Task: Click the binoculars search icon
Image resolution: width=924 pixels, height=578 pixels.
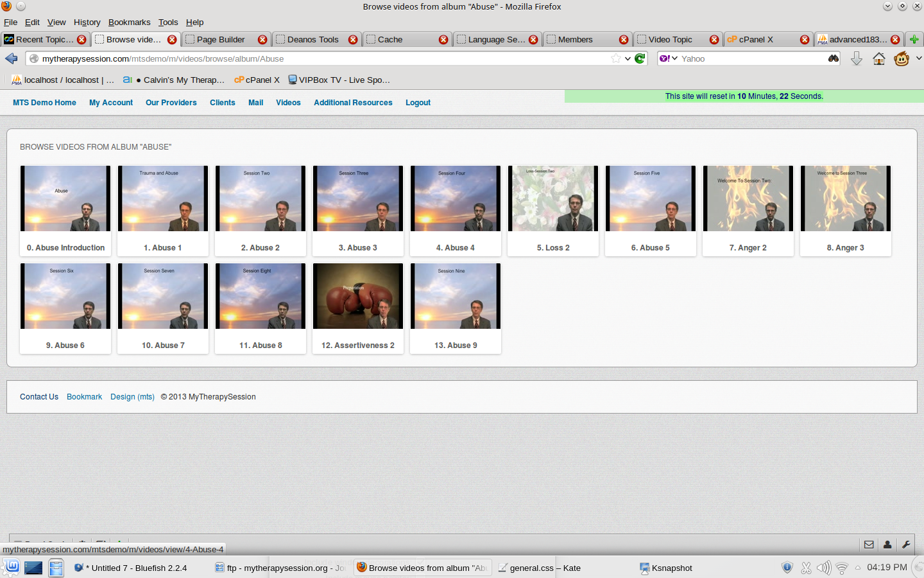Action: [833, 58]
